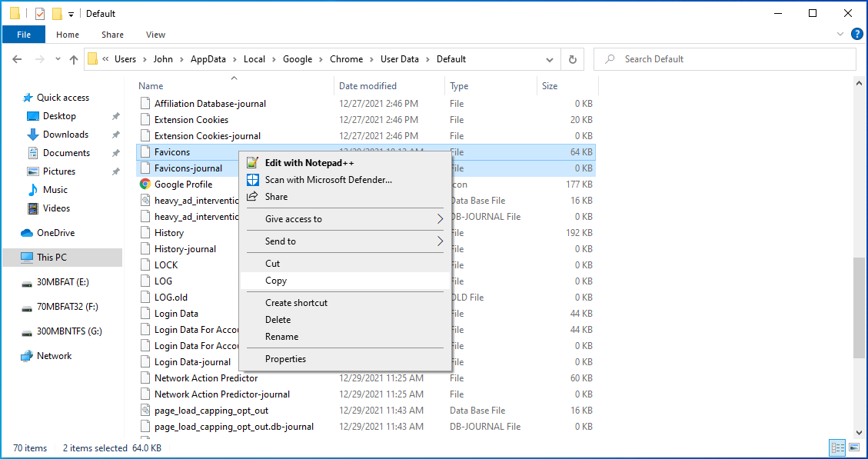Select Copy from the context menu
The image size is (868, 459).
click(x=276, y=281)
